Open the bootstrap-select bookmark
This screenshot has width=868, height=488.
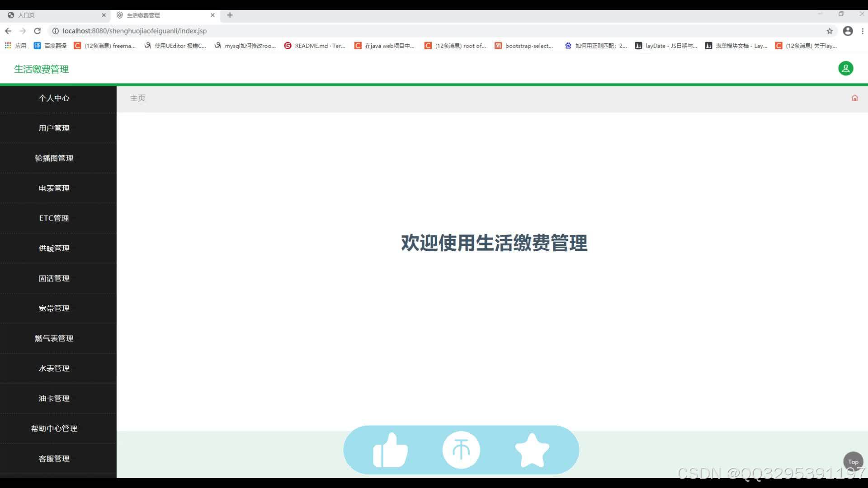(x=524, y=46)
